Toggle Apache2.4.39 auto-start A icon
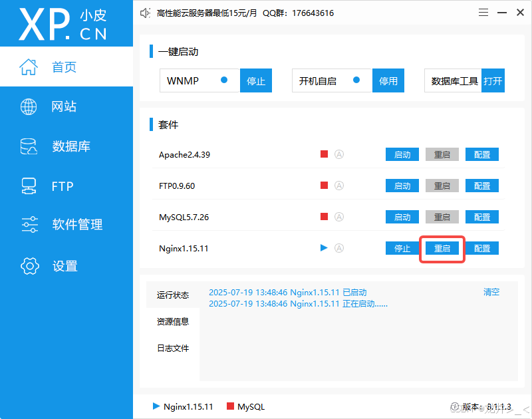Screen dimensions: 532x419 339,154
